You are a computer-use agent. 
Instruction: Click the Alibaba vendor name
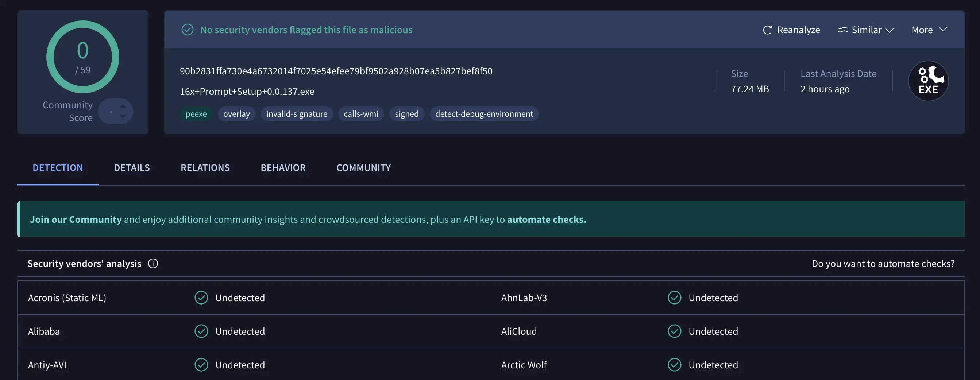pos(44,331)
